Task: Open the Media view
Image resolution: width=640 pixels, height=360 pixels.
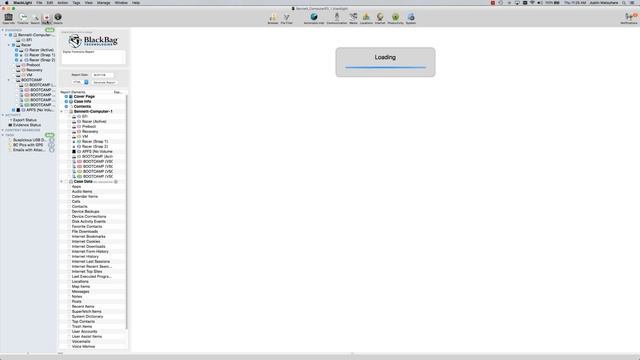Action: coord(353,18)
